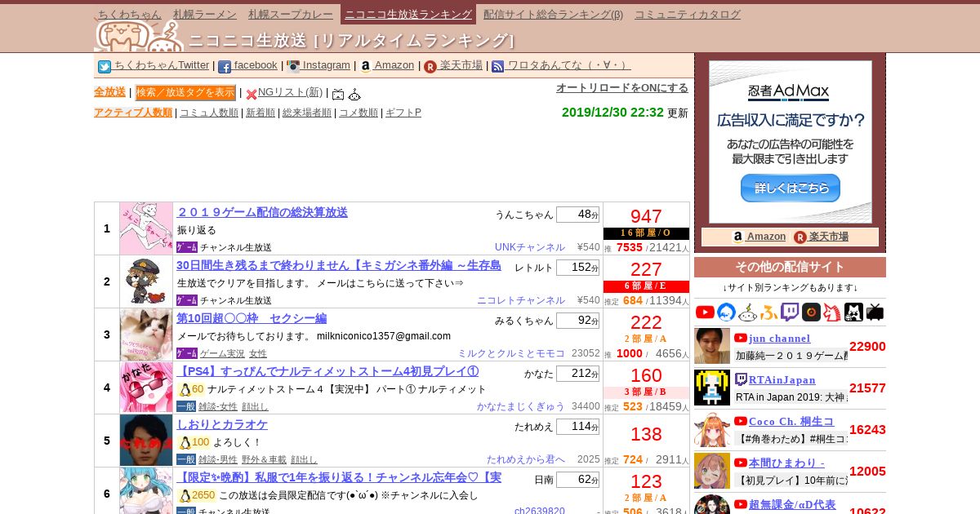Click the ゲーム badge on the うんこちゃん row
The height and width of the screenshot is (514, 980).
coord(187,247)
